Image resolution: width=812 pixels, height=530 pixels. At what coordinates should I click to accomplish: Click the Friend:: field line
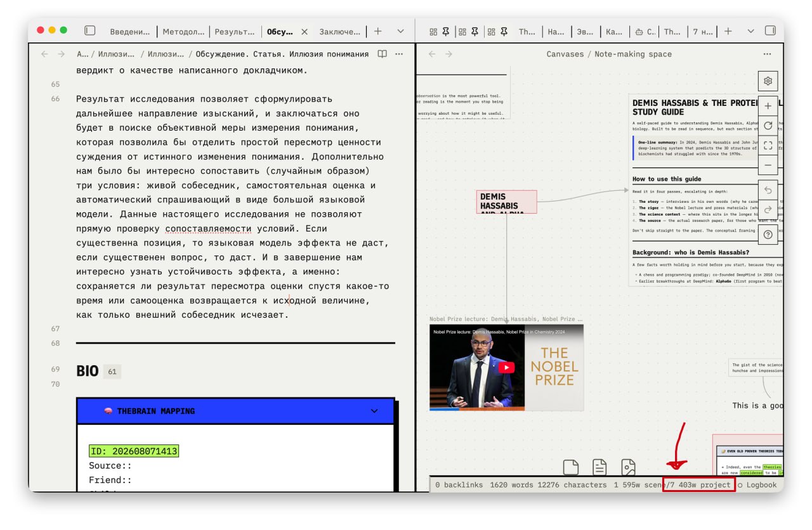pos(110,480)
